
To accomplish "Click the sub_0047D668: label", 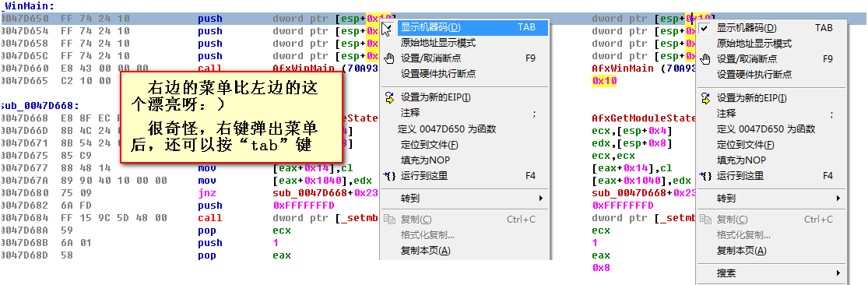I will [39, 105].
